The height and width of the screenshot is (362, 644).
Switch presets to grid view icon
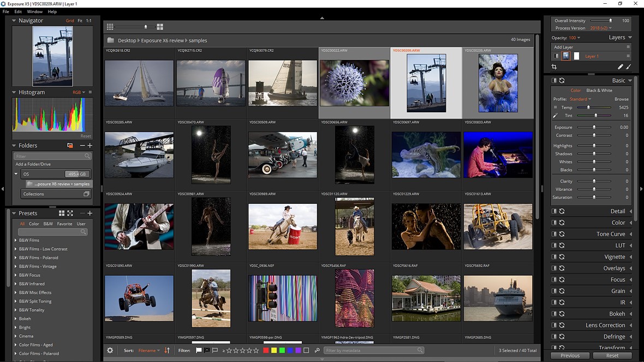62,213
